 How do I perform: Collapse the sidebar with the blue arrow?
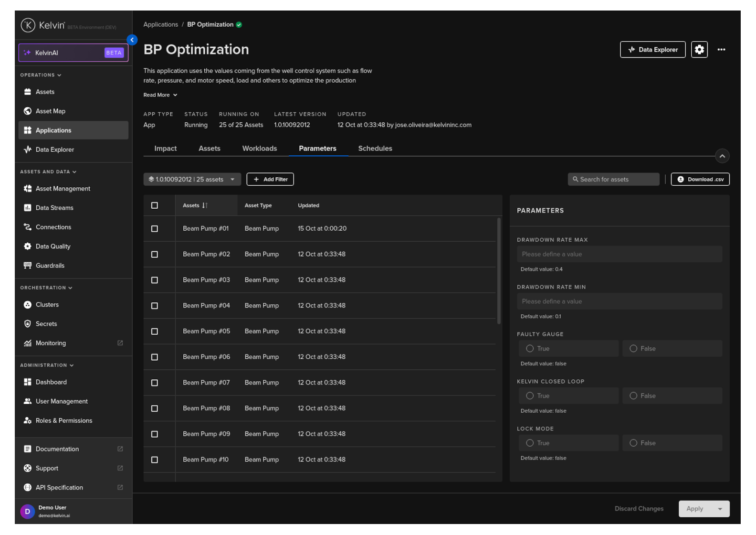(132, 40)
